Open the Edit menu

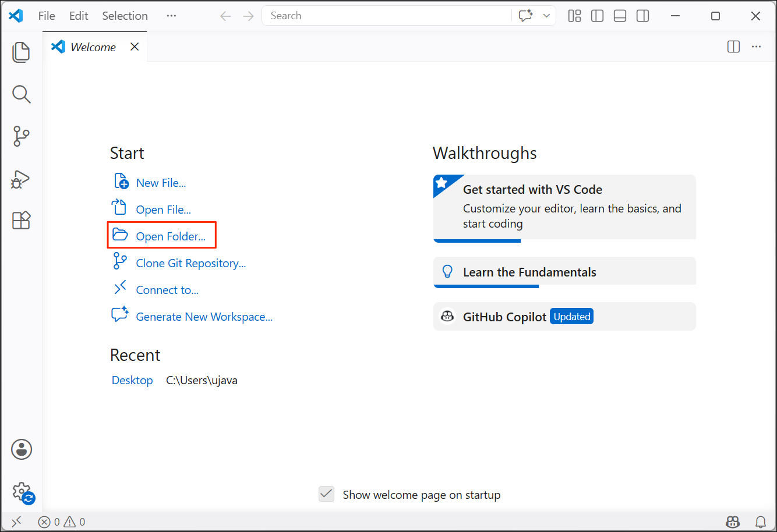click(x=79, y=16)
